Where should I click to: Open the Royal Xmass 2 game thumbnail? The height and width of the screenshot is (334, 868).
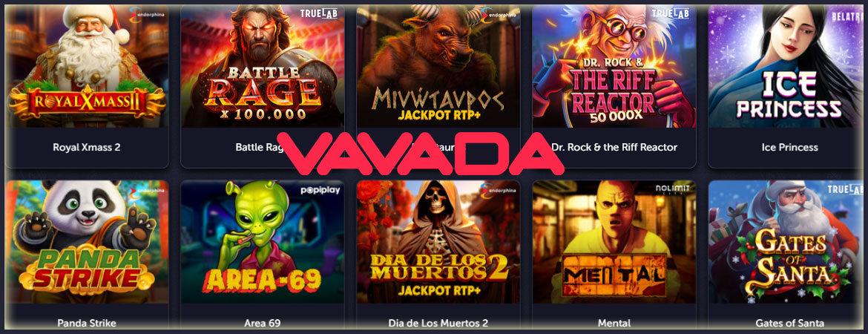pos(86,66)
